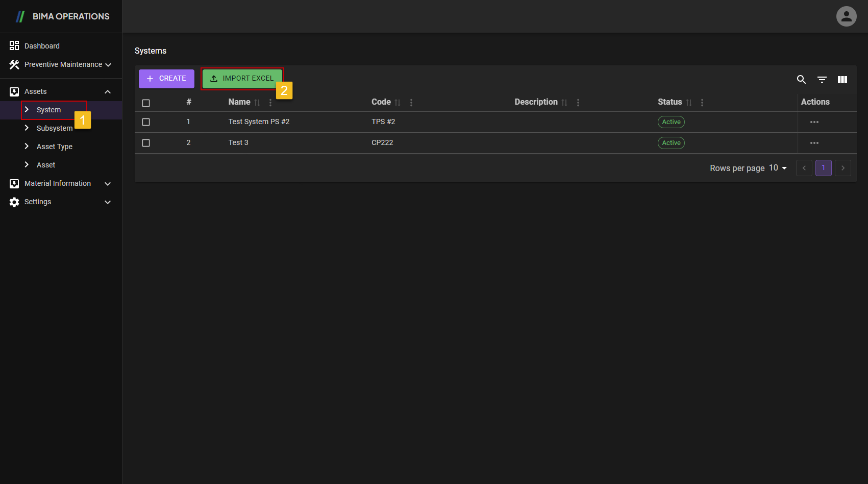Check the Test System PS #2 row
The height and width of the screenshot is (484, 868).
click(x=146, y=122)
